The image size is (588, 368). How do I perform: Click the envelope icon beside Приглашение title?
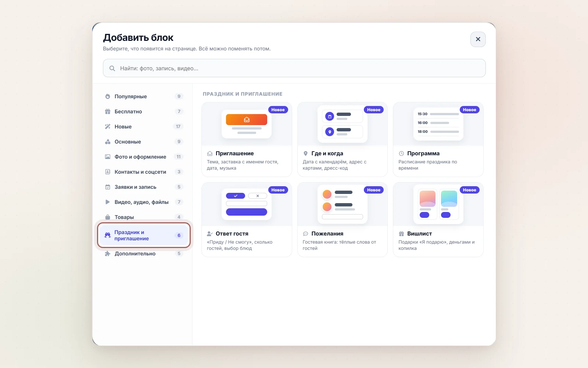click(x=210, y=153)
